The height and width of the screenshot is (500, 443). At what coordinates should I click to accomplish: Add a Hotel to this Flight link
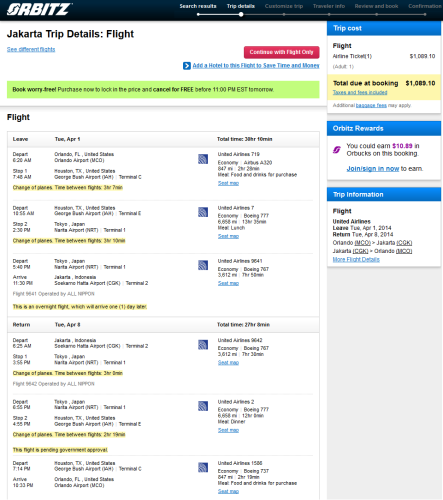pyautogui.click(x=256, y=66)
